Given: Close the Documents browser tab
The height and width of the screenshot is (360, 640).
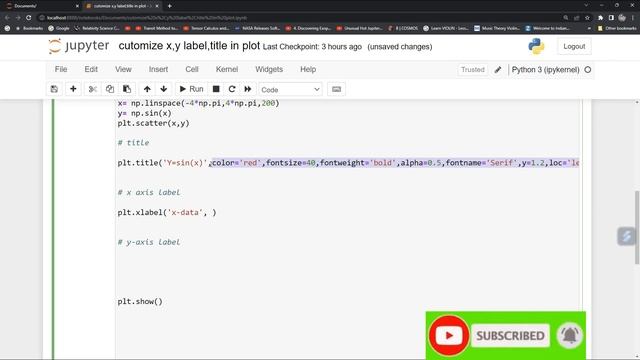Looking at the screenshot, I should tap(77, 6).
